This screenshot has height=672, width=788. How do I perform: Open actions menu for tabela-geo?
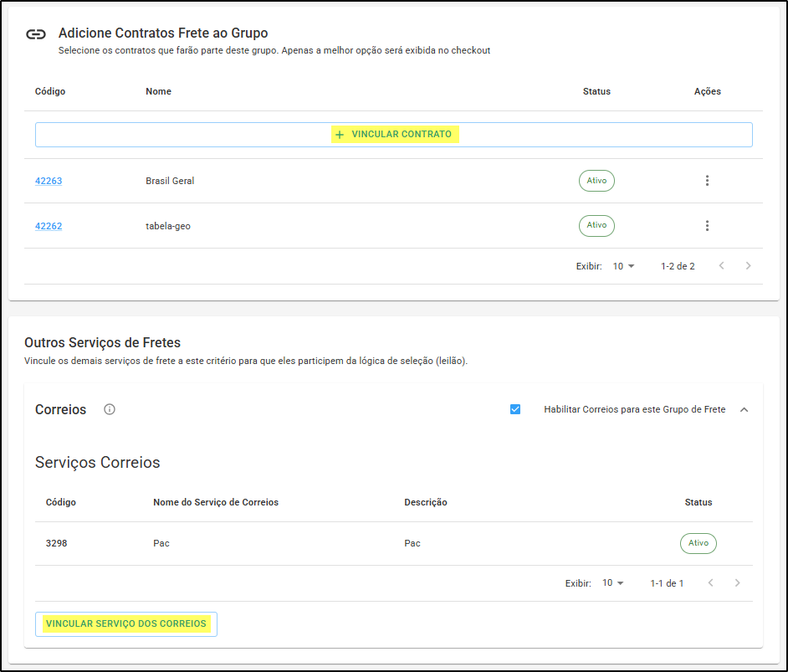click(x=707, y=226)
